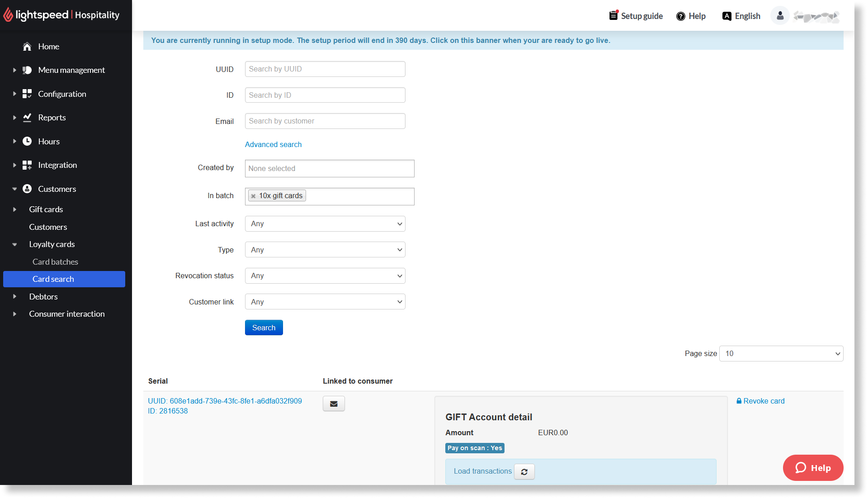The width and height of the screenshot is (868, 499).
Task: Click the envelope linked-consumer button
Action: 334,404
